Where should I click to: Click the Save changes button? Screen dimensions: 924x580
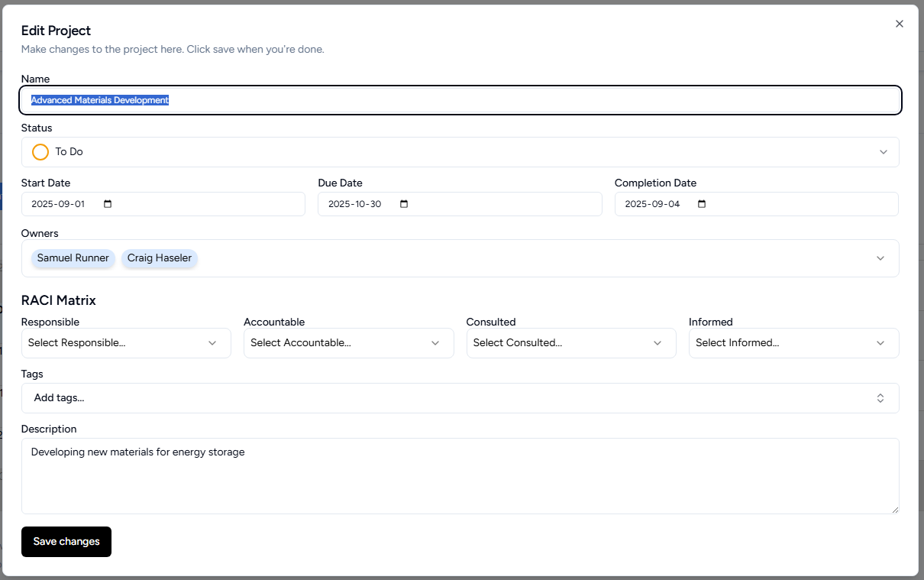pyautogui.click(x=66, y=542)
